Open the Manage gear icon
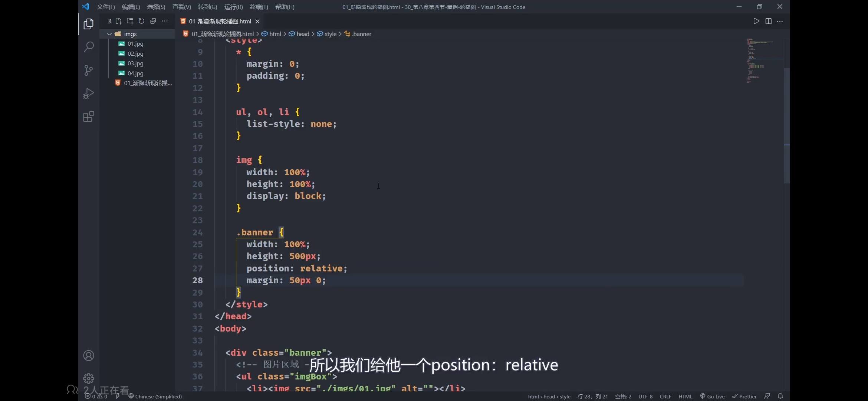Screen dimensions: 868x401 [x=88, y=378]
